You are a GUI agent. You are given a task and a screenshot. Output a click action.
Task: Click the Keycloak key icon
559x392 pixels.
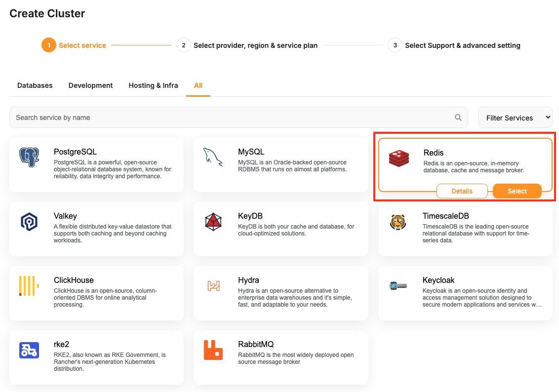(x=398, y=285)
